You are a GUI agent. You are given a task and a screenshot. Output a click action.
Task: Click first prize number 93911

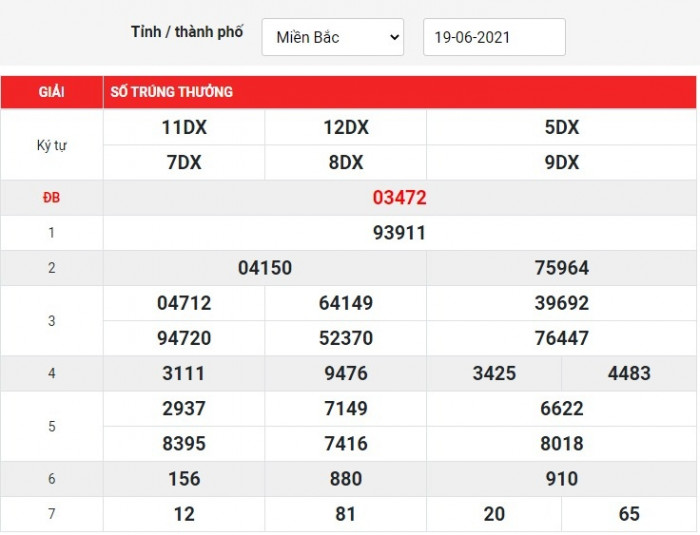[x=399, y=233]
